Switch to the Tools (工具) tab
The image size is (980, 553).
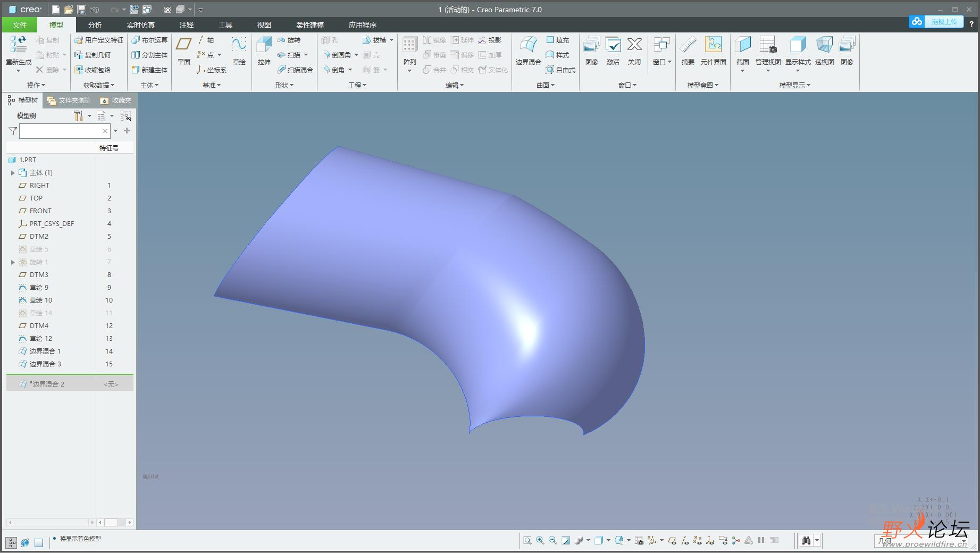tap(225, 25)
